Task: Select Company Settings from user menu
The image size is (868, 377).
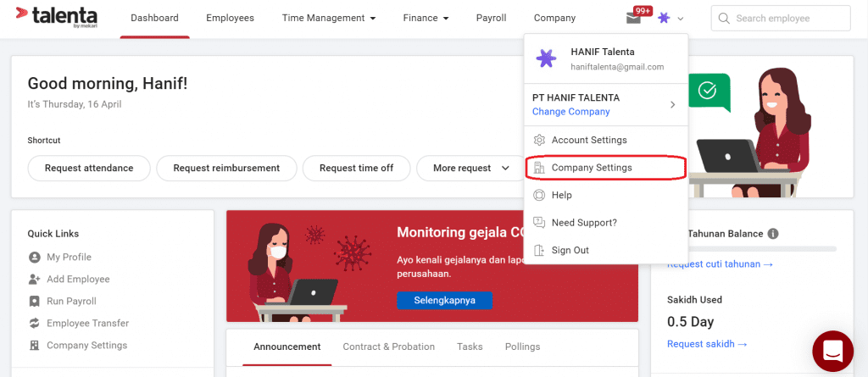Action: click(605, 168)
